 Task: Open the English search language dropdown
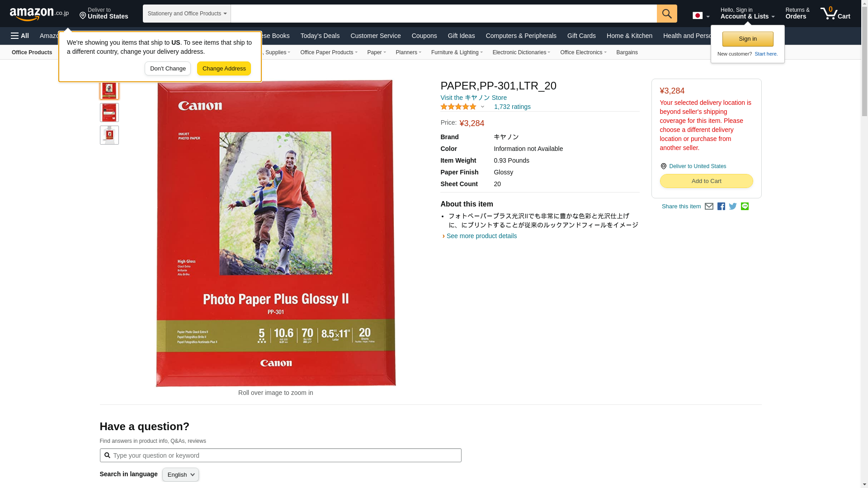pos(180,474)
